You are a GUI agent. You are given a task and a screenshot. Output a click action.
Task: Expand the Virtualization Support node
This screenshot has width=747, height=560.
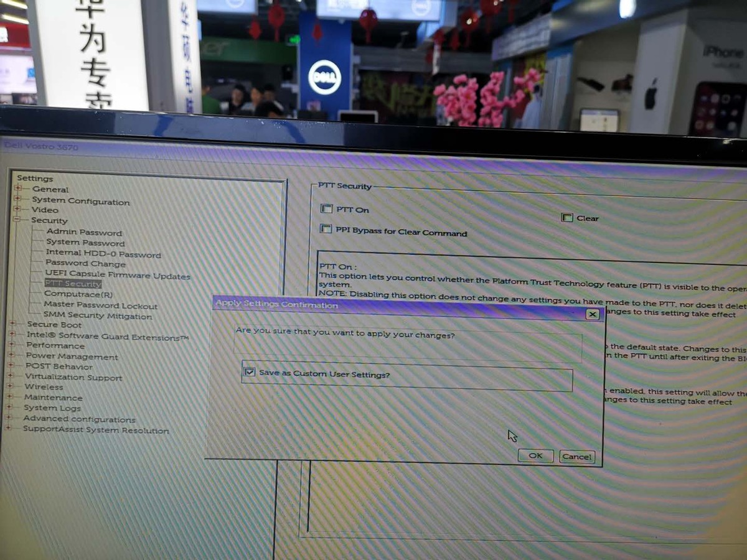[x=11, y=376]
